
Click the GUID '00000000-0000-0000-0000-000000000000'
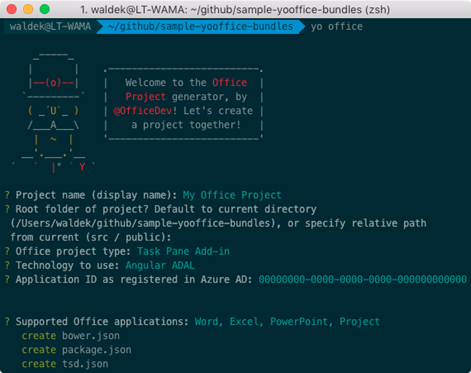[x=363, y=279]
